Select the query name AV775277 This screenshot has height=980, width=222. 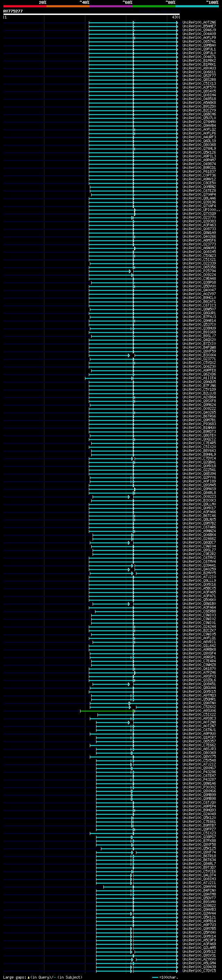point(13,11)
